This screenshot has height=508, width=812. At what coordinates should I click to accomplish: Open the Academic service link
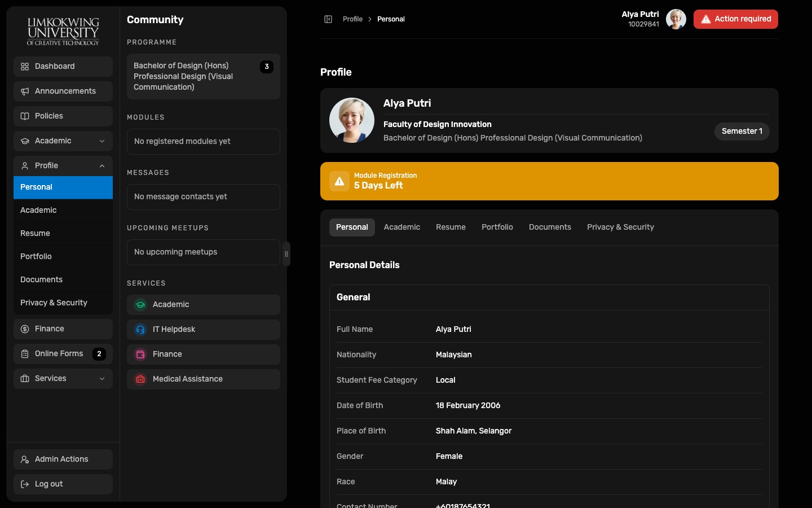(204, 305)
